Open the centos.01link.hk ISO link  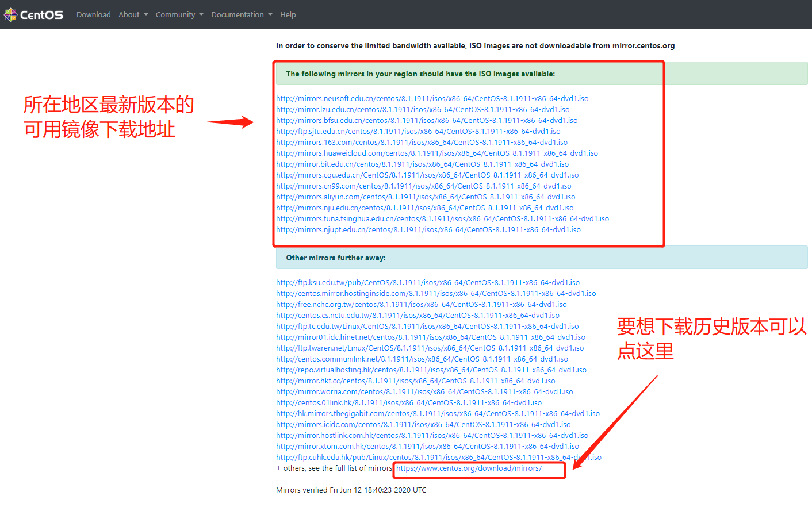[x=409, y=403]
